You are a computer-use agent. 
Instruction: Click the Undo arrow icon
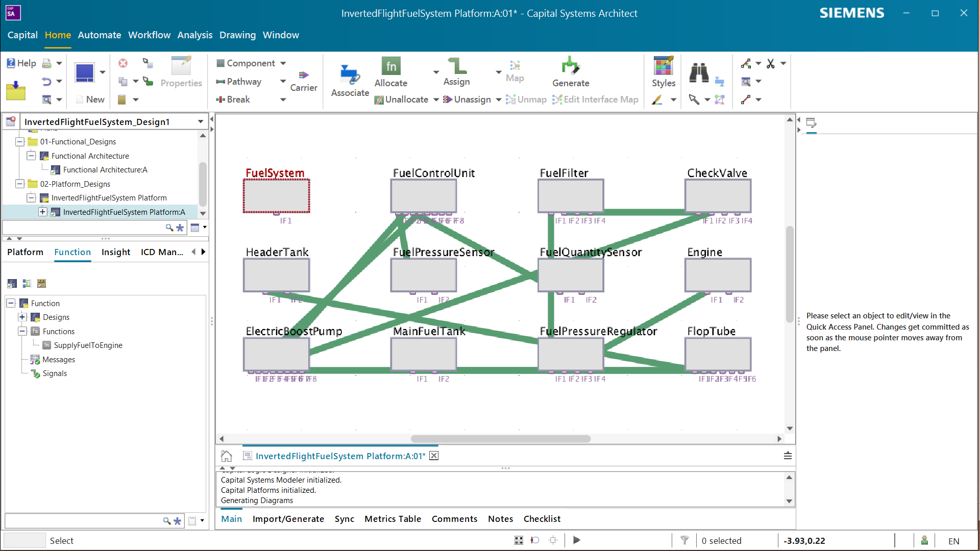coord(46,82)
